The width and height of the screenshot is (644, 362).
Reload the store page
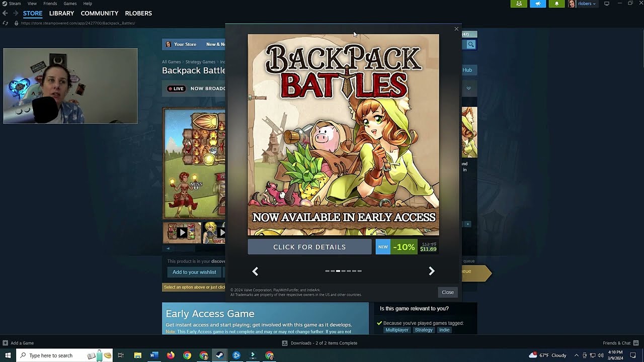click(6, 23)
